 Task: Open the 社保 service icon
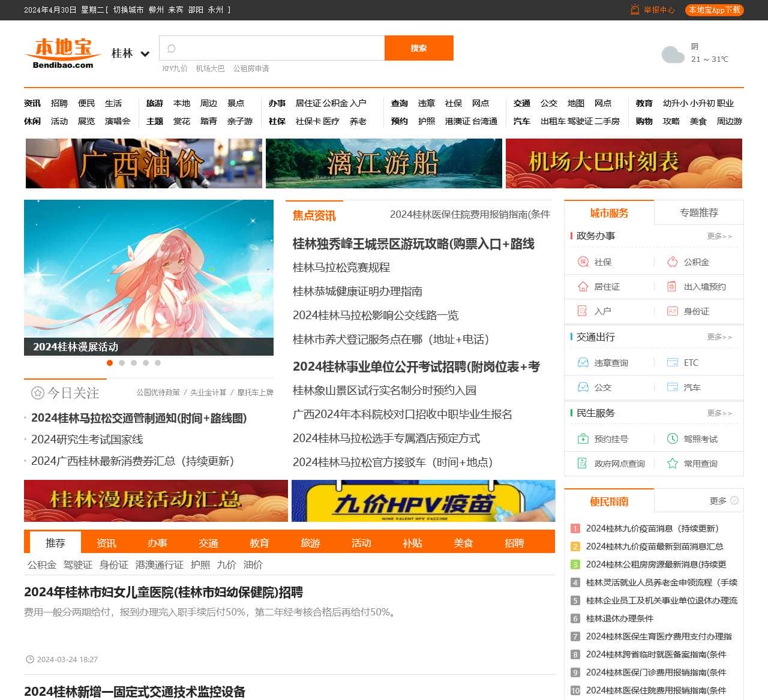click(583, 262)
